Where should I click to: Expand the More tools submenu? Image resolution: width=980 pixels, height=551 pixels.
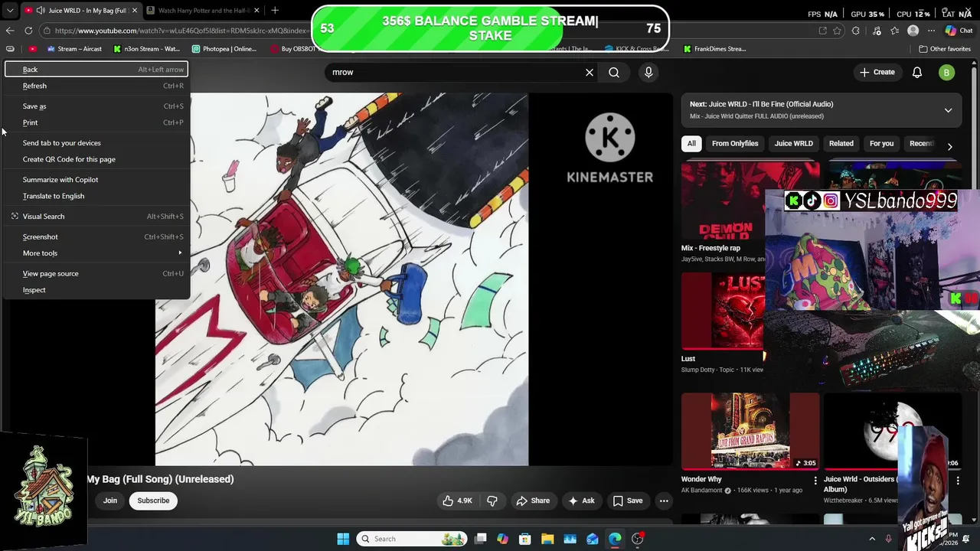(96, 253)
